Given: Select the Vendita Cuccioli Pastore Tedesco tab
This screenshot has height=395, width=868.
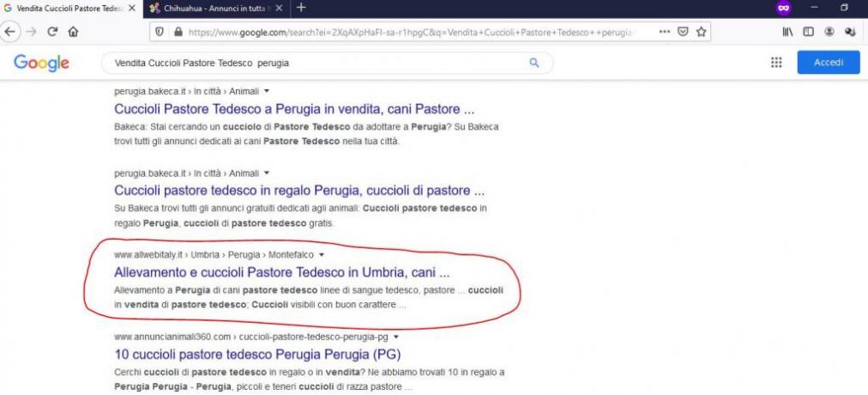Looking at the screenshot, I should pyautogui.click(x=70, y=9).
